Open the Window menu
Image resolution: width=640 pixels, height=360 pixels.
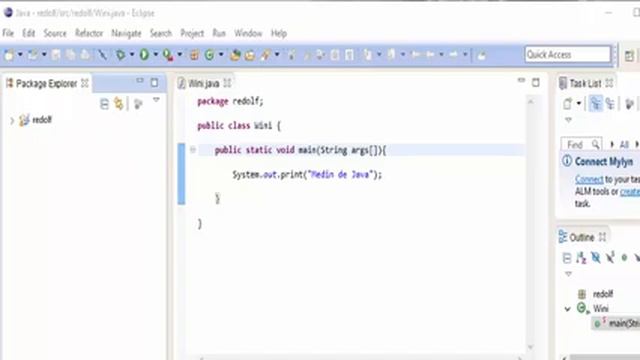pos(248,33)
